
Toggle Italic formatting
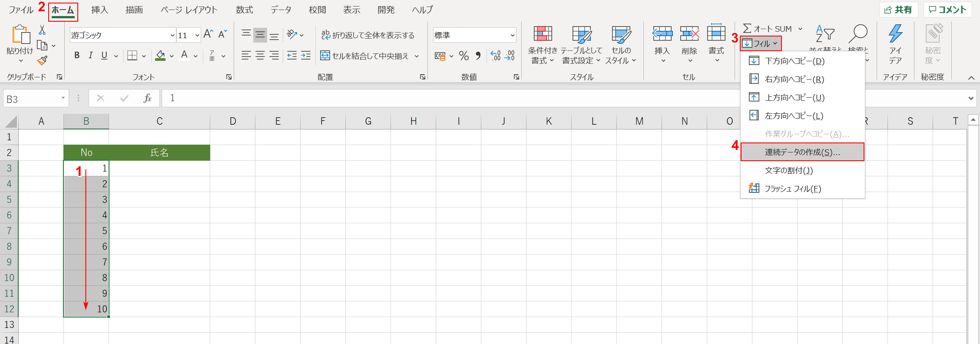(x=90, y=55)
